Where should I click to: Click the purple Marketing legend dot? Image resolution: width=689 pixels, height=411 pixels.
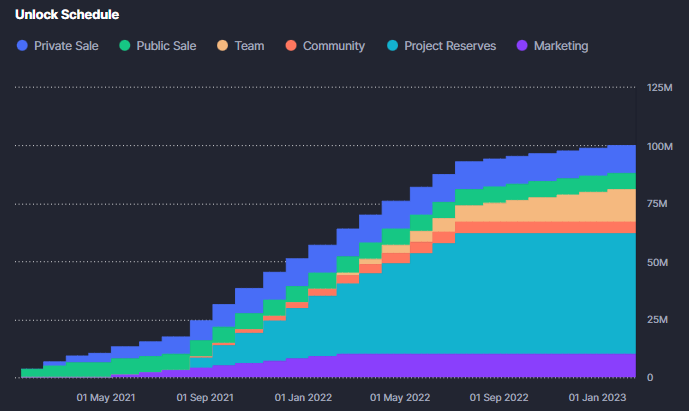click(x=520, y=46)
